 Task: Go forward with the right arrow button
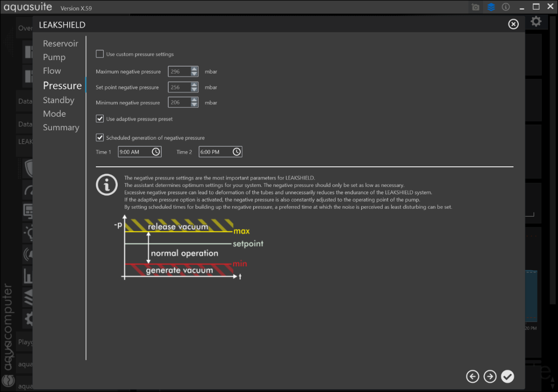pos(490,376)
